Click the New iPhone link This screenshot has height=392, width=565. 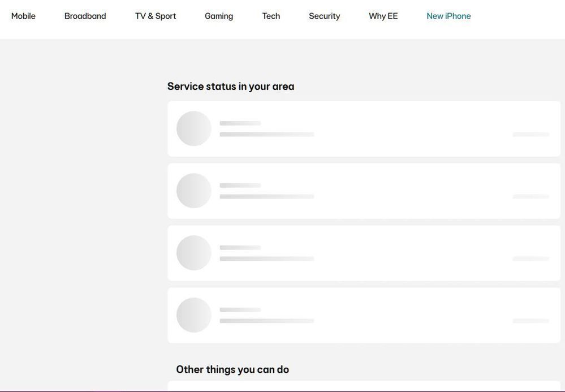pyautogui.click(x=448, y=16)
